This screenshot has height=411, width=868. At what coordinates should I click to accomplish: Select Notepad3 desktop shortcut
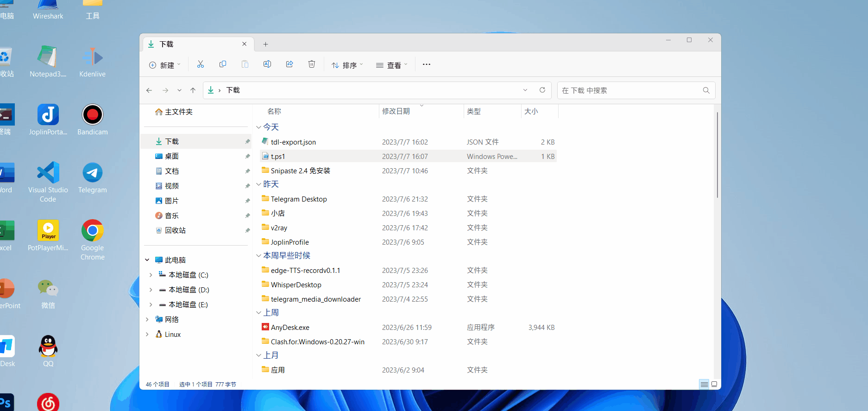[x=48, y=62]
